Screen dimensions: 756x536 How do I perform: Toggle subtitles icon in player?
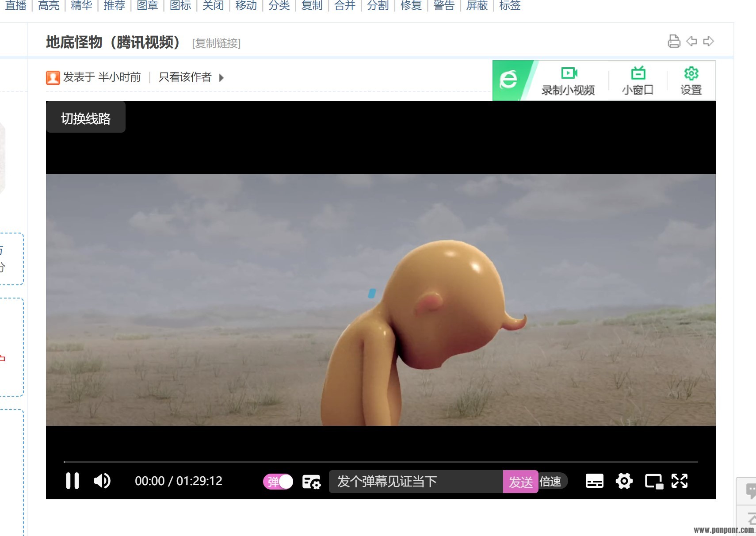point(594,481)
